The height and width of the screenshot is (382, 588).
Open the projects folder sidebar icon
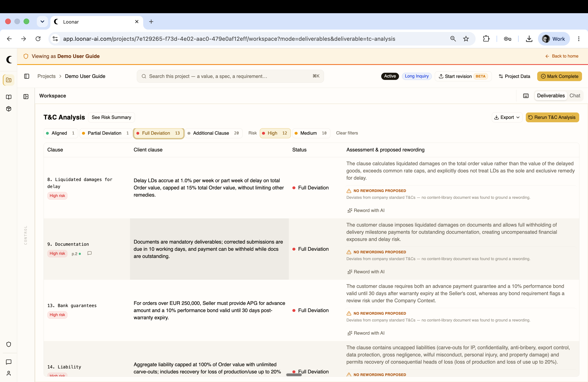click(x=9, y=80)
